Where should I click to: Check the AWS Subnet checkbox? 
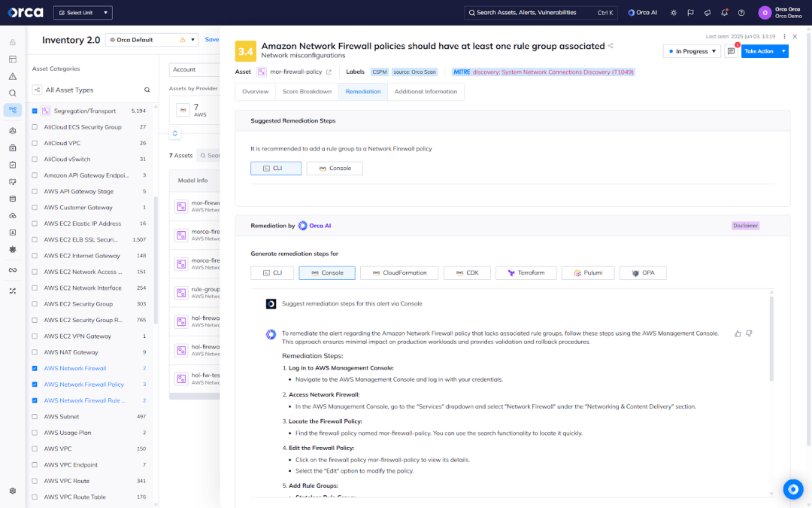click(35, 417)
